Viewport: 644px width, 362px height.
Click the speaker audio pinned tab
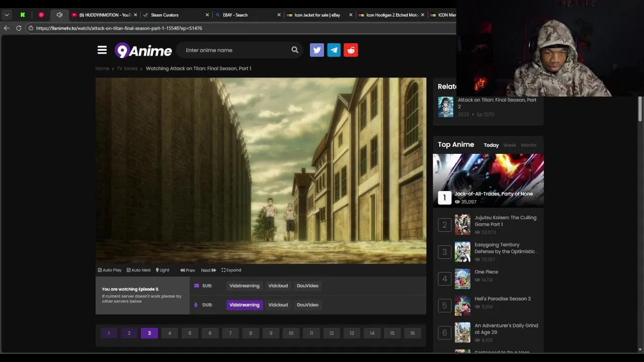pyautogui.click(x=59, y=15)
